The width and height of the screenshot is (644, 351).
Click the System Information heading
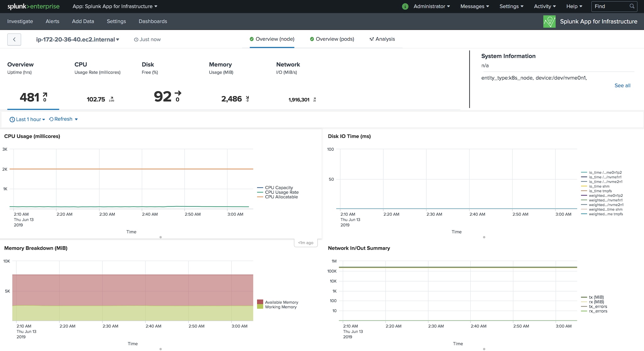508,56
